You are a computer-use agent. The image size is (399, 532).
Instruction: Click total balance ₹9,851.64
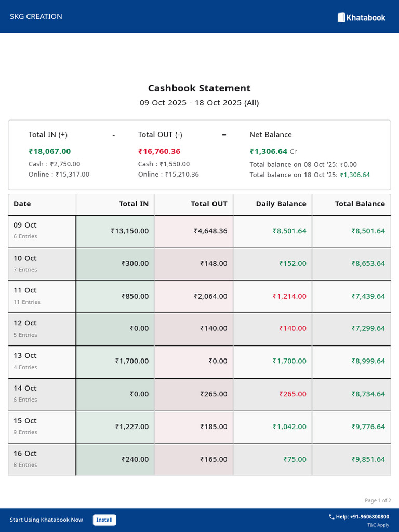point(368,459)
